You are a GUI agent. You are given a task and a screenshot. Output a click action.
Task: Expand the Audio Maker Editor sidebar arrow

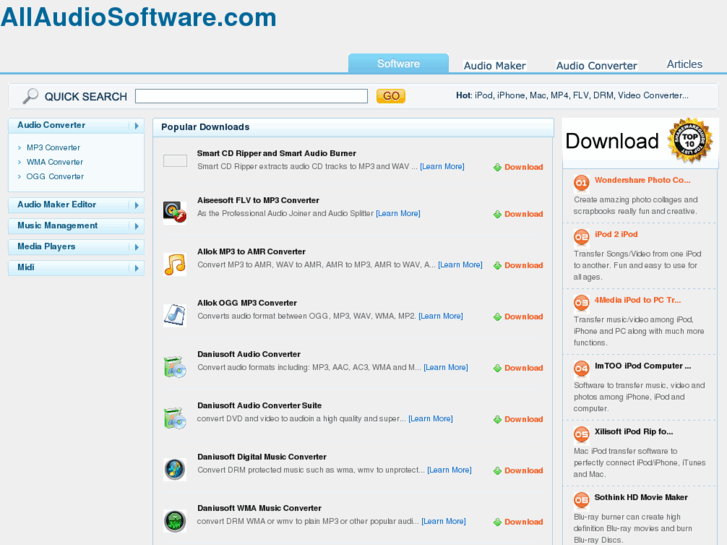pos(136,205)
